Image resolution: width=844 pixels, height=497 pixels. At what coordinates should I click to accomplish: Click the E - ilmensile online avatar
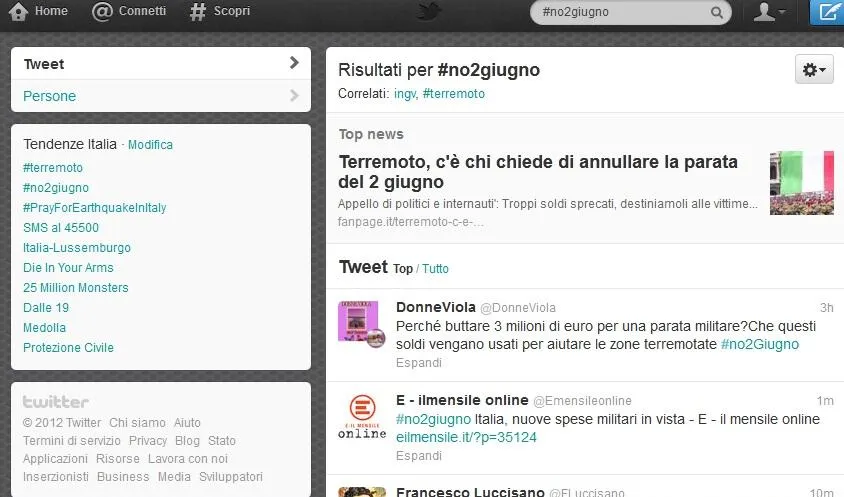click(362, 417)
